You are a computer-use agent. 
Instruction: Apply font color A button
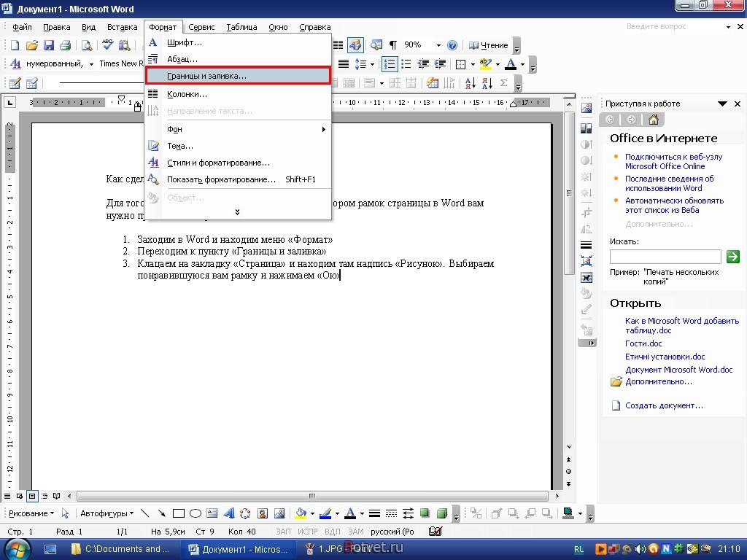click(511, 64)
